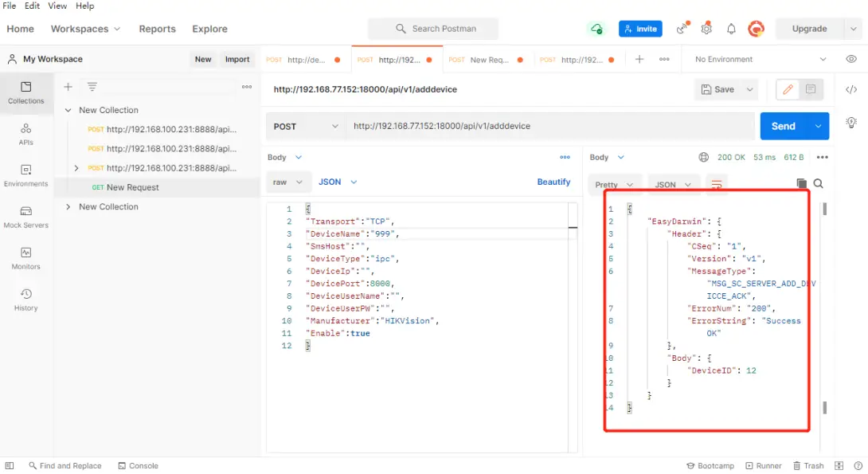
Task: Open the No Environment dropdown
Action: click(x=760, y=59)
